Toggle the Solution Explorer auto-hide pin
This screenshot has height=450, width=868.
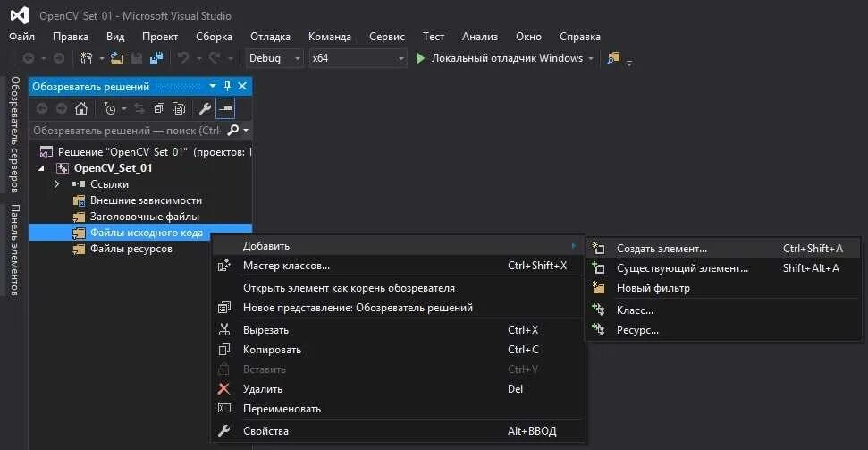[x=227, y=87]
